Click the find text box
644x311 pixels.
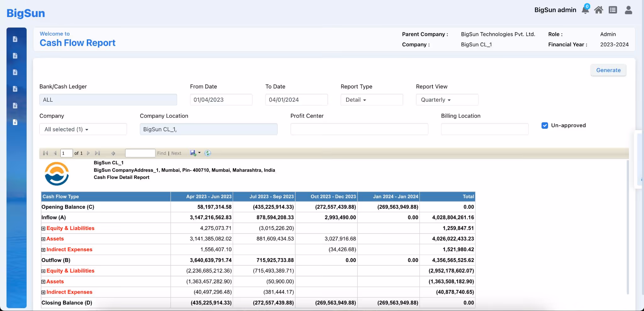(x=140, y=153)
